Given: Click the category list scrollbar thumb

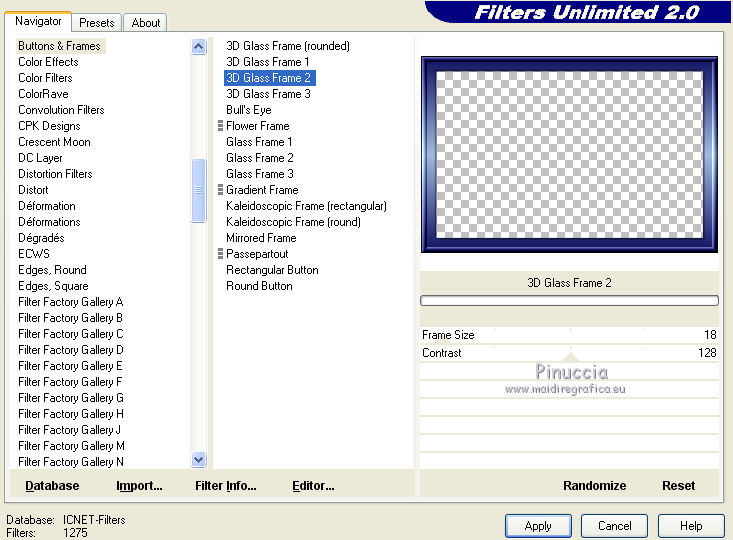Looking at the screenshot, I should pyautogui.click(x=199, y=190).
